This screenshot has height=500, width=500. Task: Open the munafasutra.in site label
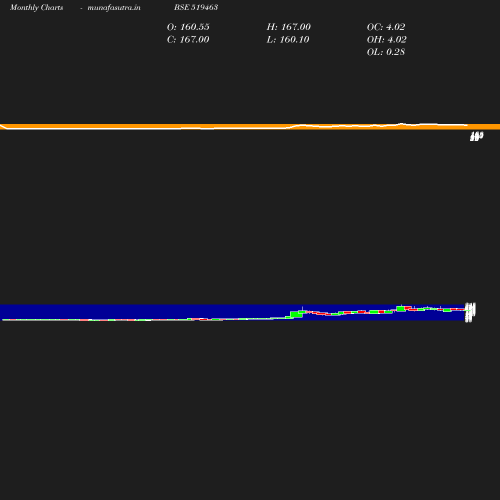click(x=114, y=7)
